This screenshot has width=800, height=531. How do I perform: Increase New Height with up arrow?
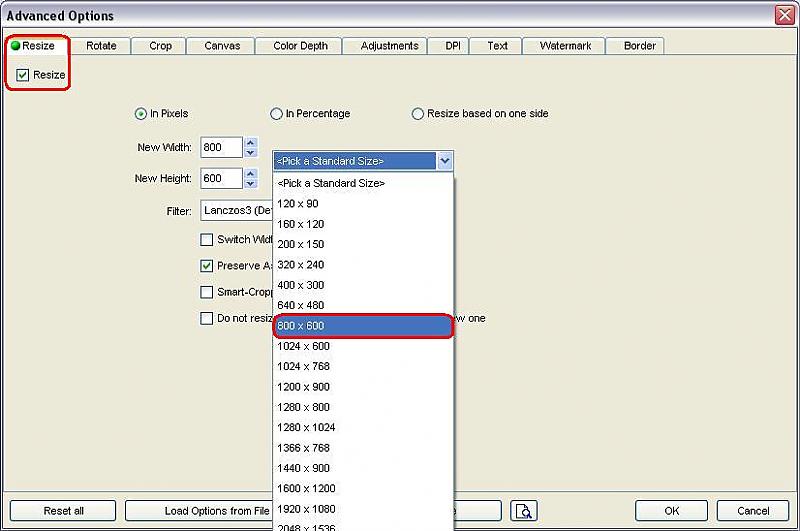pos(250,173)
